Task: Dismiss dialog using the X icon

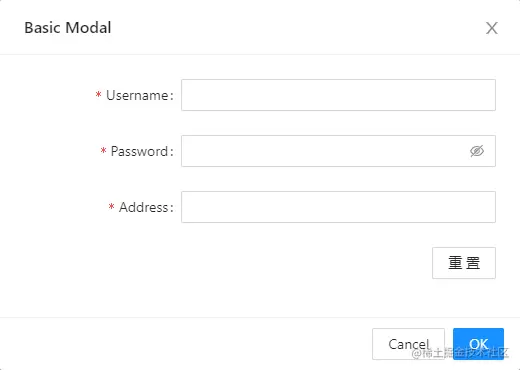Action: (492, 28)
